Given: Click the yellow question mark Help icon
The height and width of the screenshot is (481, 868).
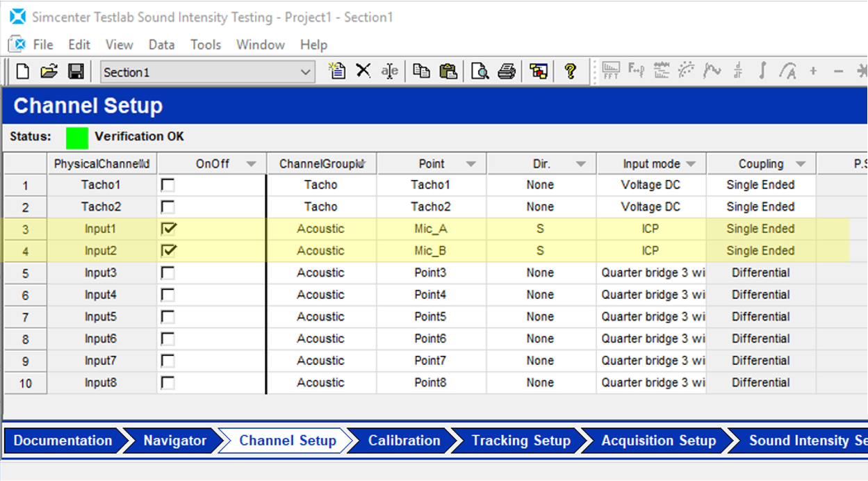Looking at the screenshot, I should (571, 71).
